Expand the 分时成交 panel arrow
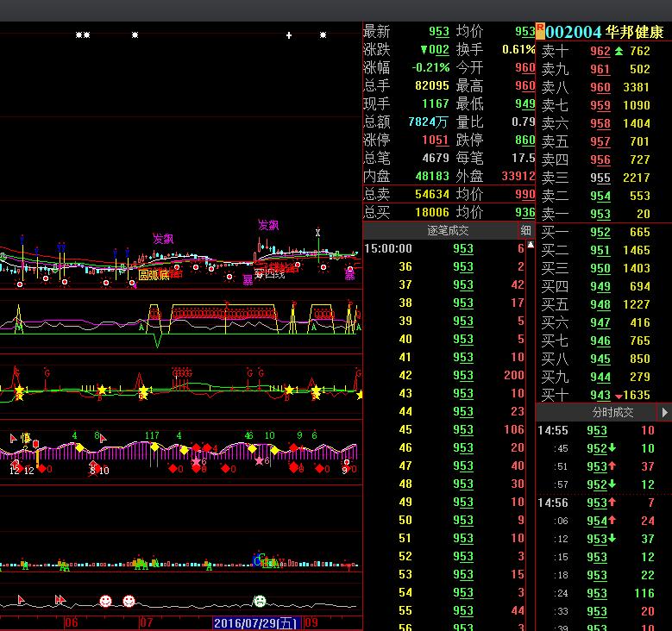 pyautogui.click(x=664, y=413)
